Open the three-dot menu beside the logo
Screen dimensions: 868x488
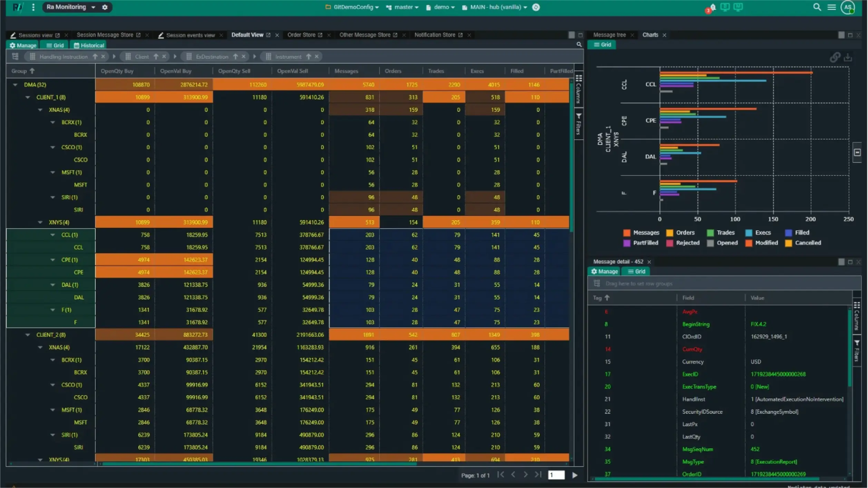point(33,7)
